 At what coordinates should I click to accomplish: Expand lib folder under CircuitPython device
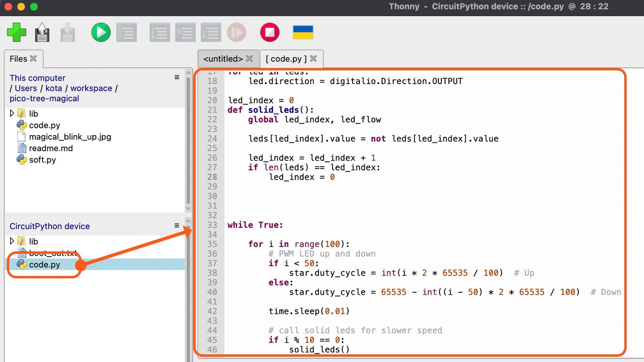click(x=12, y=241)
